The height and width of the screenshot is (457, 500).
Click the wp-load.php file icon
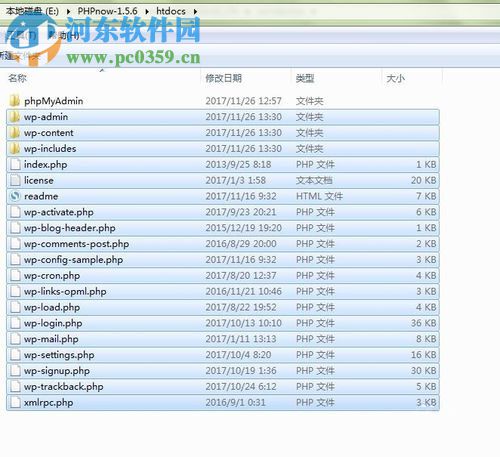click(15, 307)
